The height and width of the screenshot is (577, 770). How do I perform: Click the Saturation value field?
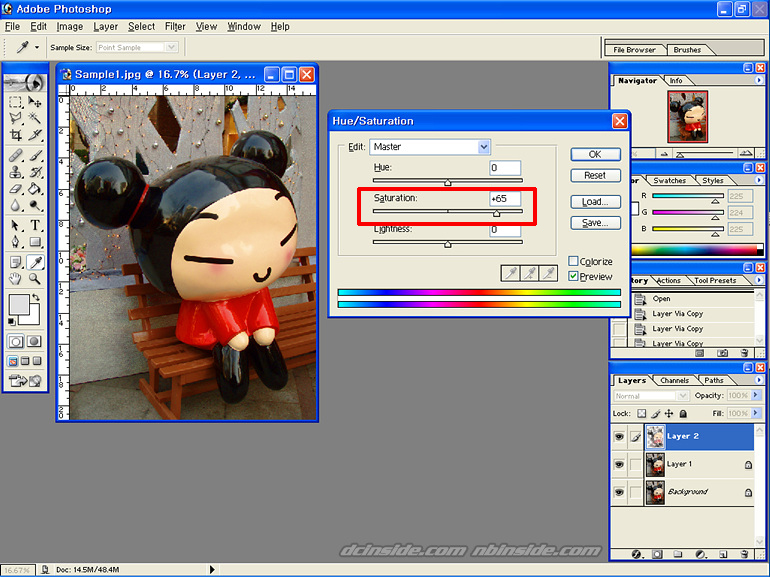[x=505, y=199]
